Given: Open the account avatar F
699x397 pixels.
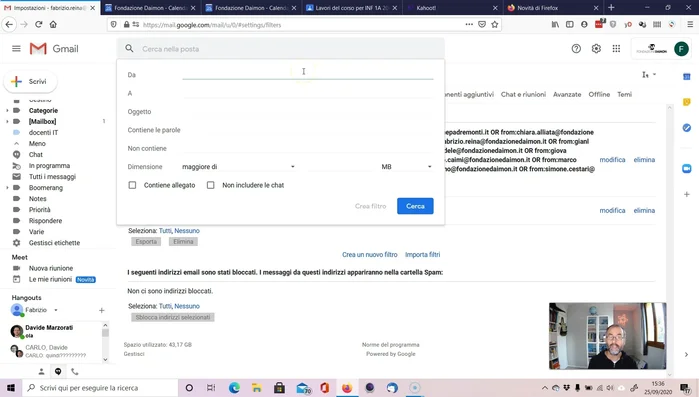Looking at the screenshot, I should coord(681,49).
